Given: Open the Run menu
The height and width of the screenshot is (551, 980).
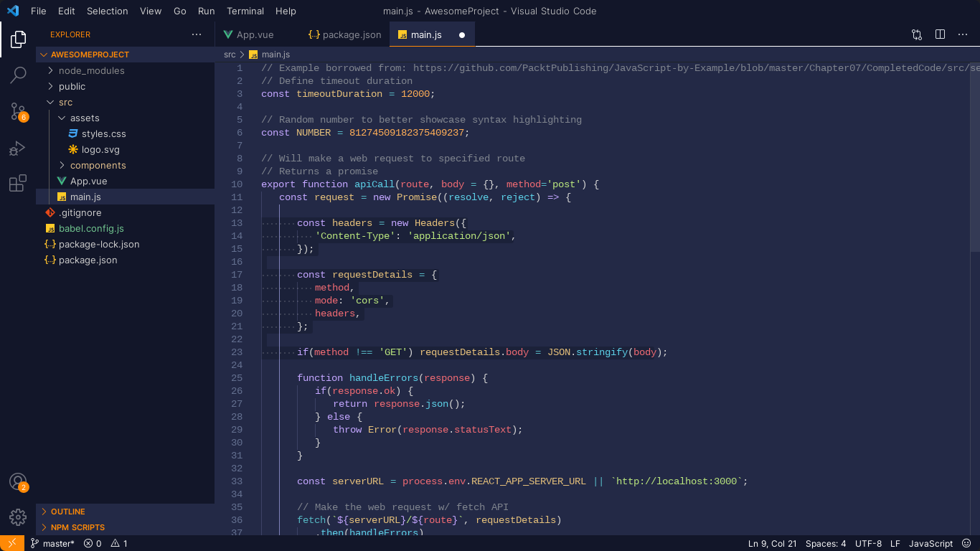Looking at the screenshot, I should click(206, 11).
